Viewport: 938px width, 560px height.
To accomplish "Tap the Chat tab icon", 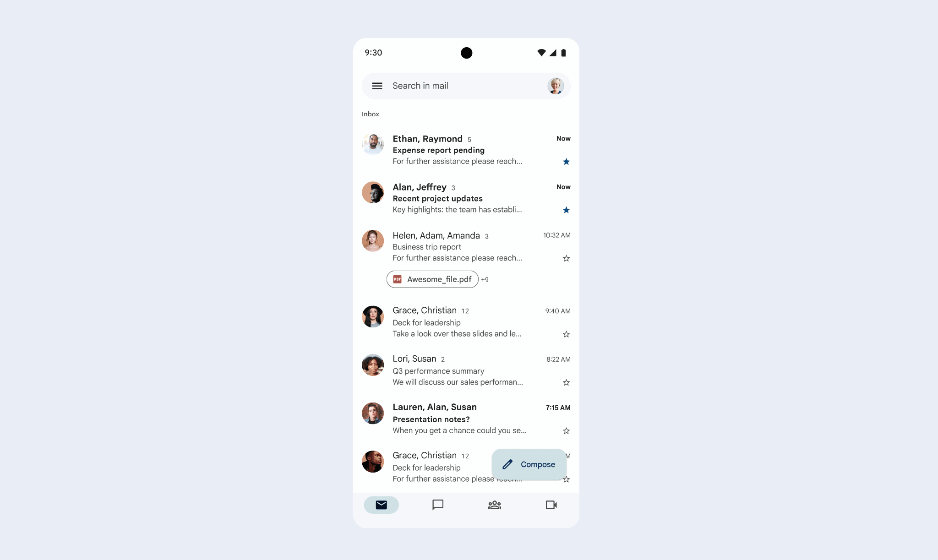I will pyautogui.click(x=438, y=505).
